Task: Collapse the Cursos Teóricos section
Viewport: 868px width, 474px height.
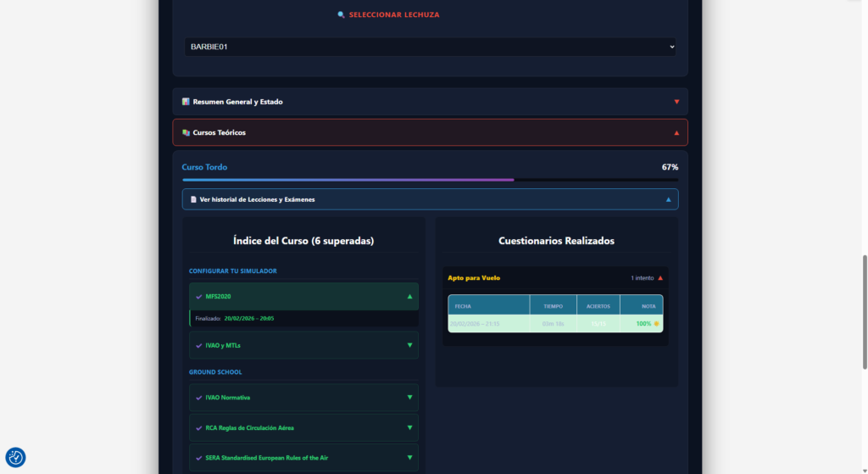Action: coord(676,133)
